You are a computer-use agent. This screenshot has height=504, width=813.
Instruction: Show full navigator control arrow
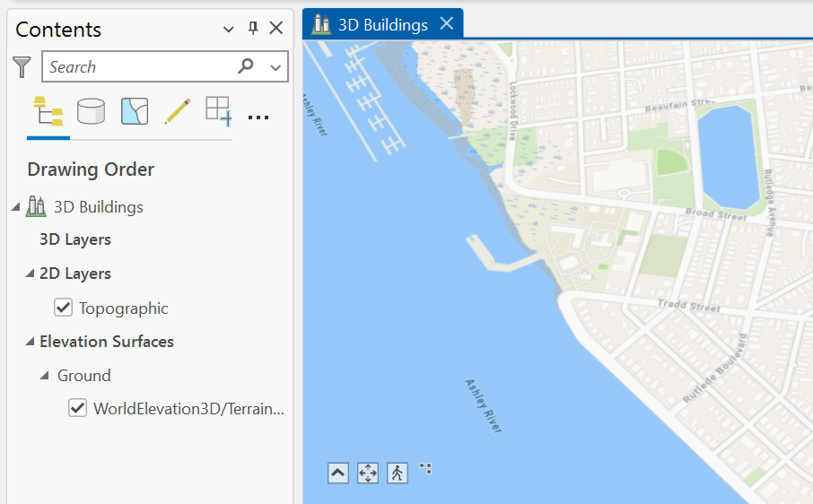[338, 473]
